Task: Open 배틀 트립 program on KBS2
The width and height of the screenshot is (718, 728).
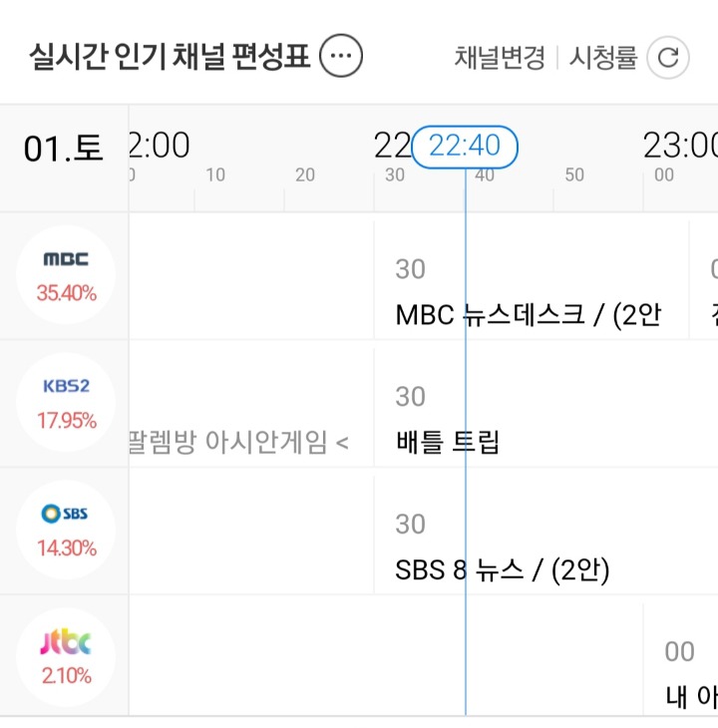Action: 448,442
